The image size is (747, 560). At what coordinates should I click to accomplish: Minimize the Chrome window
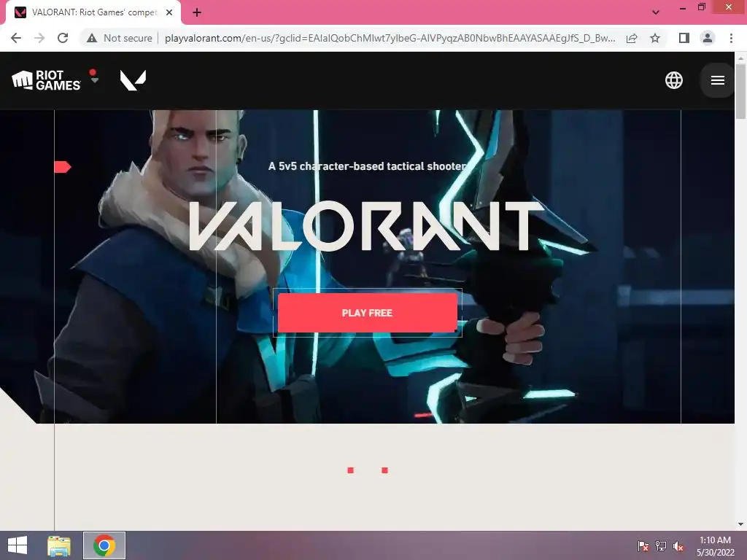683,7
